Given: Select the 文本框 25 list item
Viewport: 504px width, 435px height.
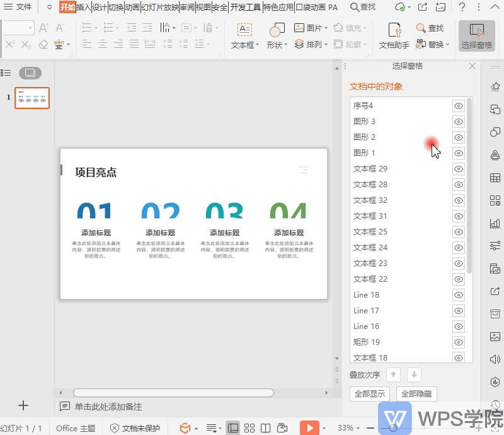Looking at the screenshot, I should [x=401, y=232].
